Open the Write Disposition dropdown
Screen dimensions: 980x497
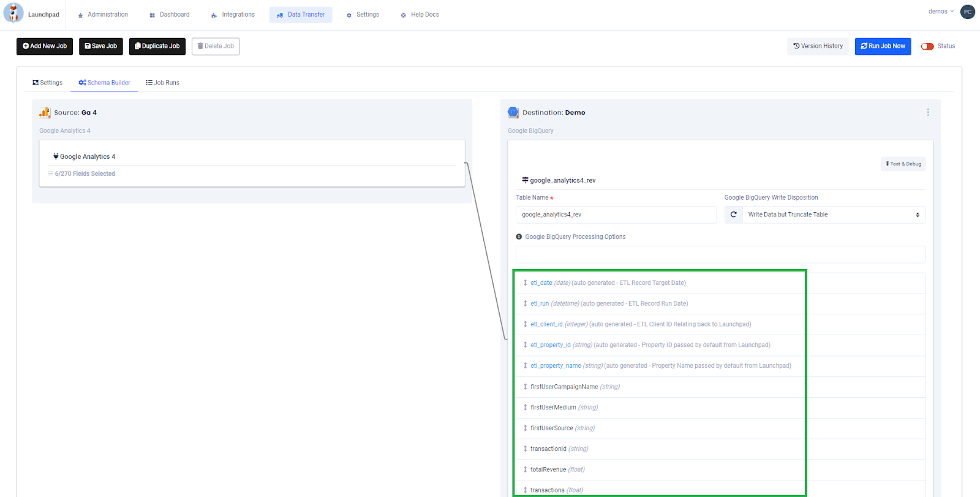point(834,215)
